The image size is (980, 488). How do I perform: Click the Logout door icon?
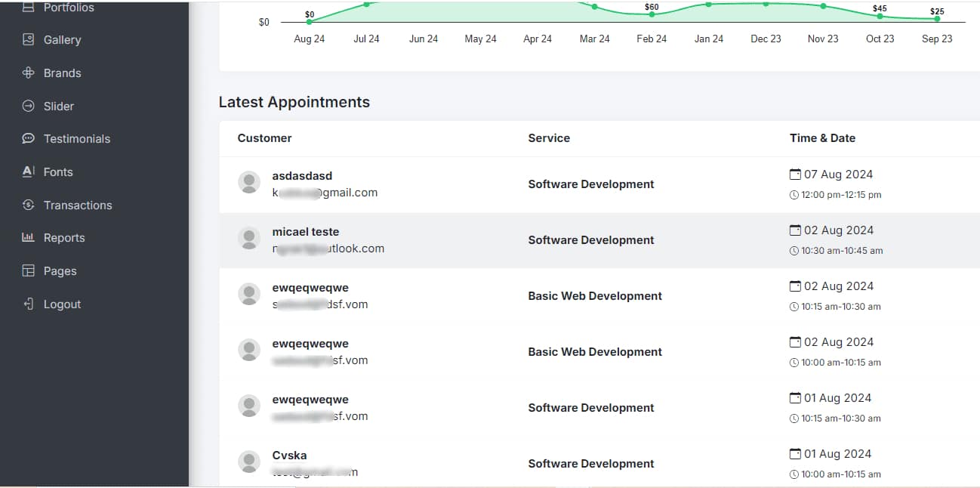tap(29, 304)
